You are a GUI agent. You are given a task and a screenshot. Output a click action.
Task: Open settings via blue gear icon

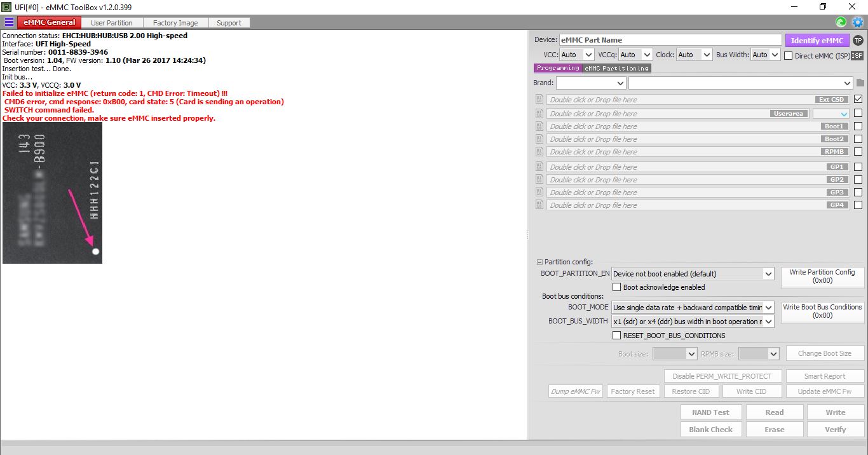point(858,22)
